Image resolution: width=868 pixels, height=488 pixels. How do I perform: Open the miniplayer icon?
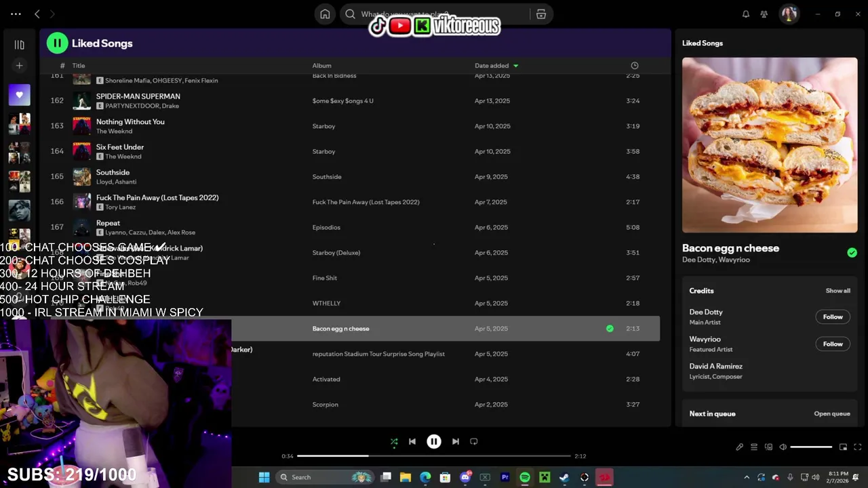point(843,447)
